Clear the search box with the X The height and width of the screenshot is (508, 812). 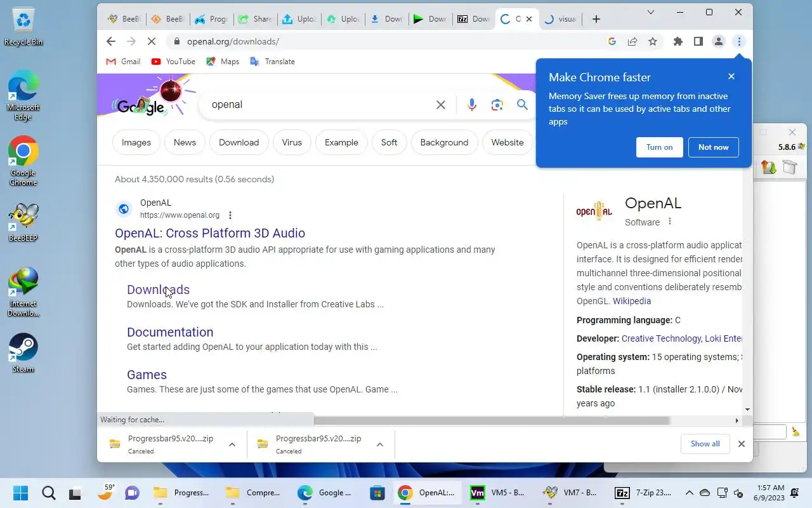(441, 105)
